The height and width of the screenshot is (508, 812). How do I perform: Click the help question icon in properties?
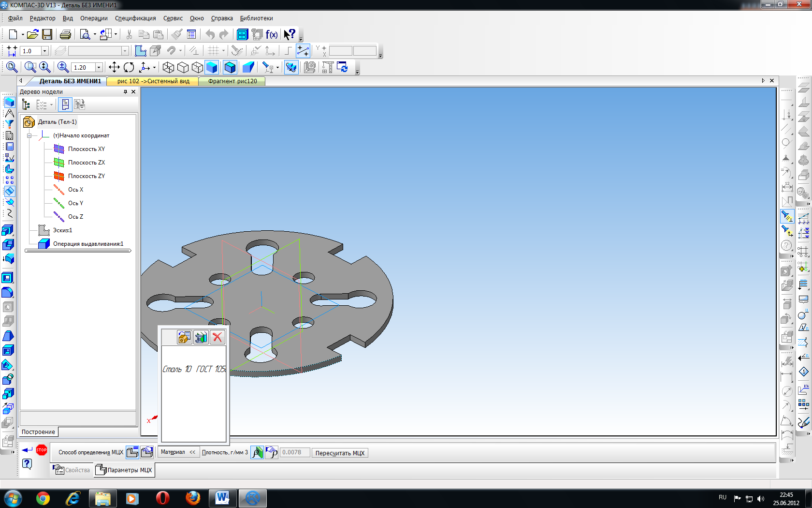[27, 464]
